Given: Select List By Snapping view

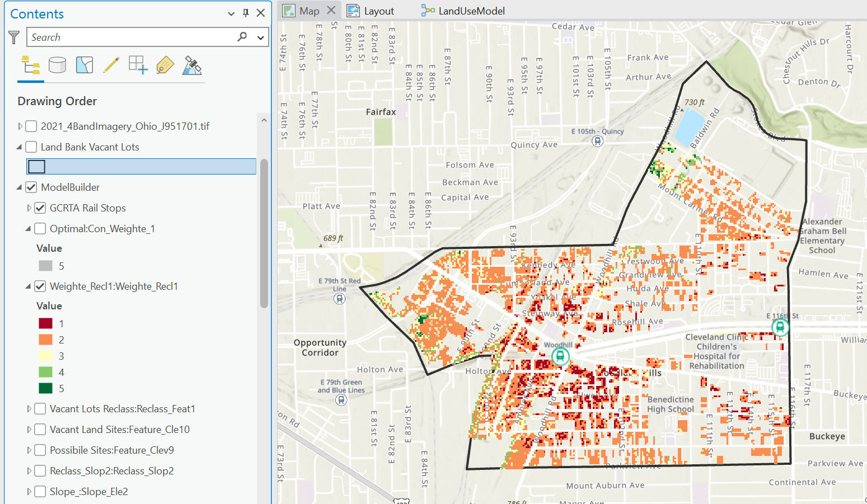Looking at the screenshot, I should [137, 65].
